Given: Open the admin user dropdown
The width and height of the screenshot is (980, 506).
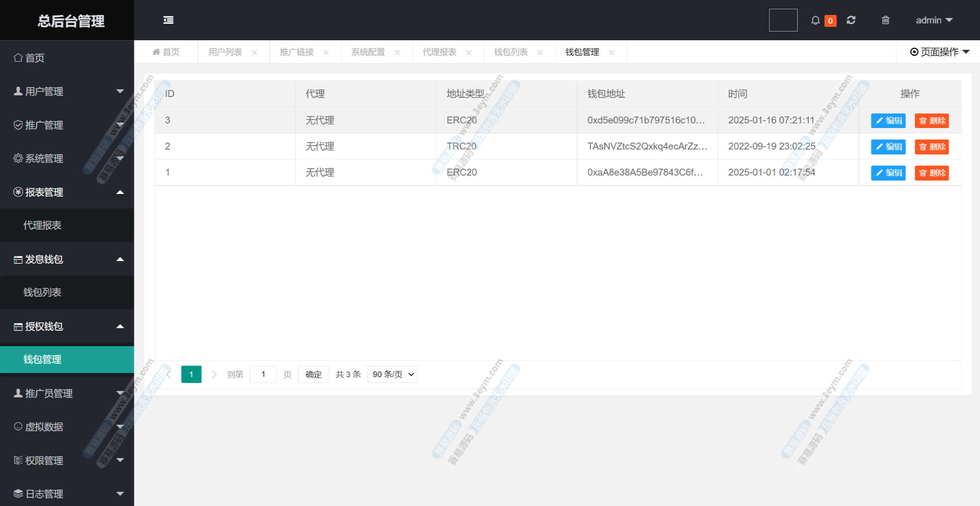Looking at the screenshot, I should 934,20.
